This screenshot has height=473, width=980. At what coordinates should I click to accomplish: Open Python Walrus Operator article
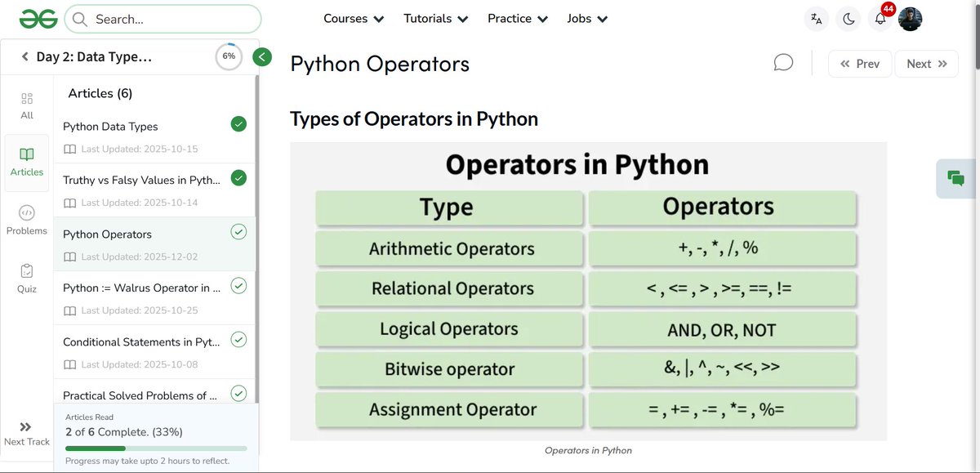click(x=141, y=288)
